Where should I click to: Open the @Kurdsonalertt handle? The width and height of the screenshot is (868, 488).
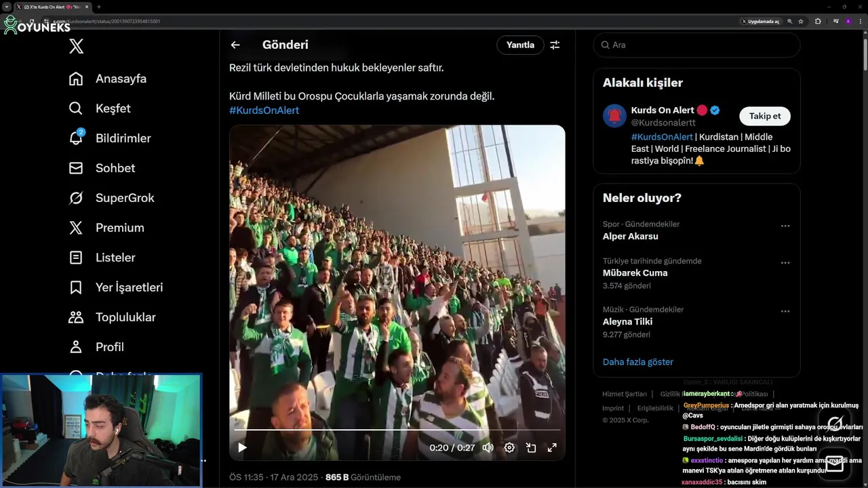pos(664,123)
